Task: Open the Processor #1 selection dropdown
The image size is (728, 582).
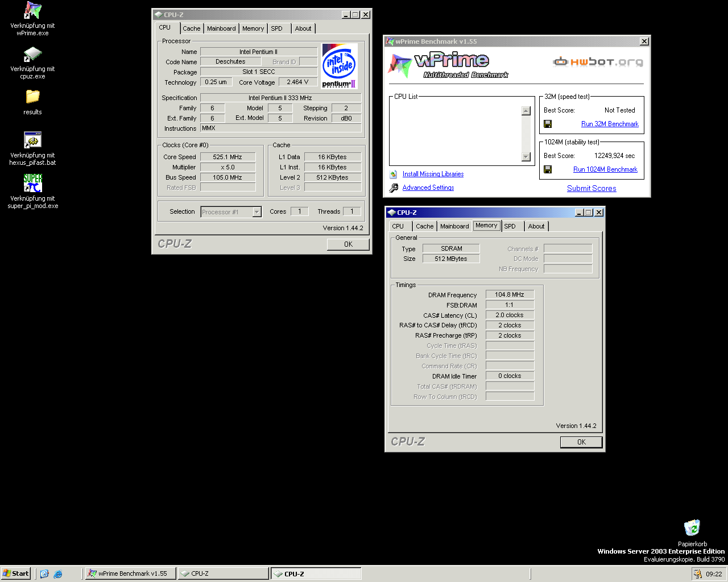Action: point(257,212)
